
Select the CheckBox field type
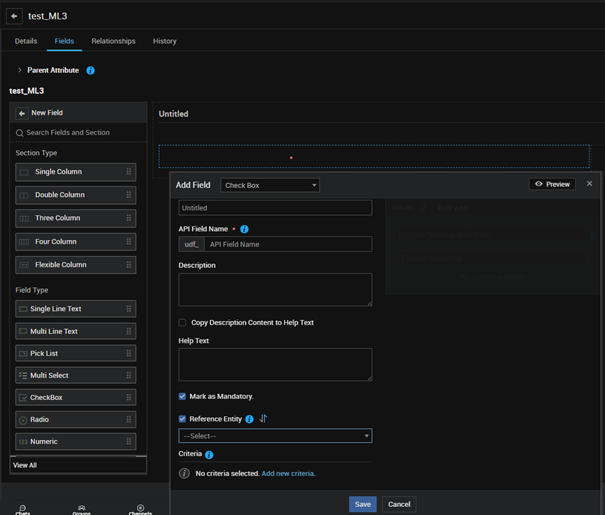point(76,397)
